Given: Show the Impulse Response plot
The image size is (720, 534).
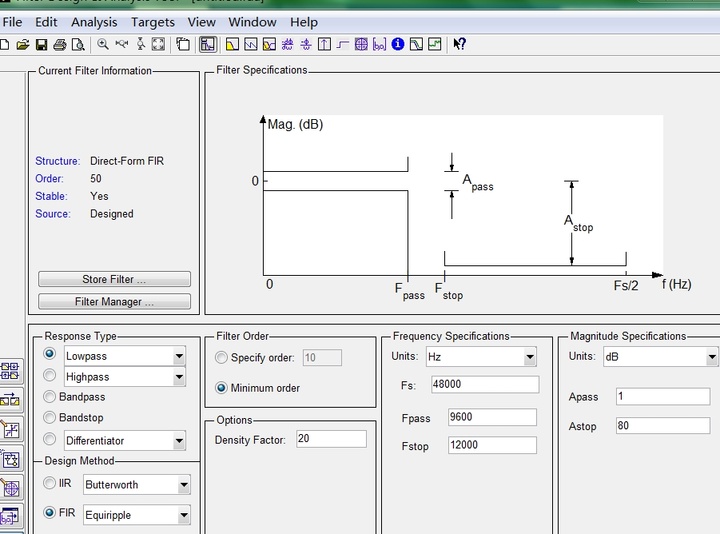Looking at the screenshot, I should tap(324, 44).
